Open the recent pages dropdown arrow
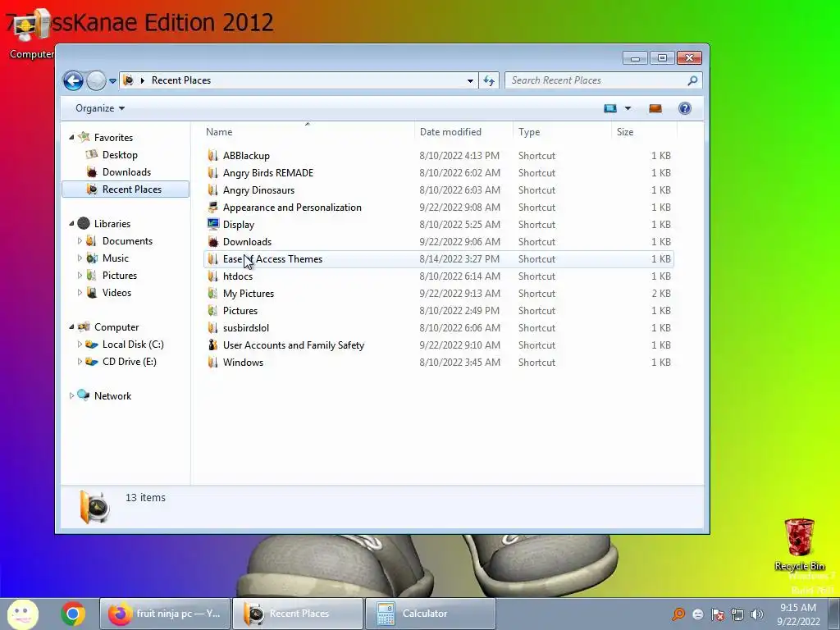This screenshot has height=630, width=840. tap(112, 81)
